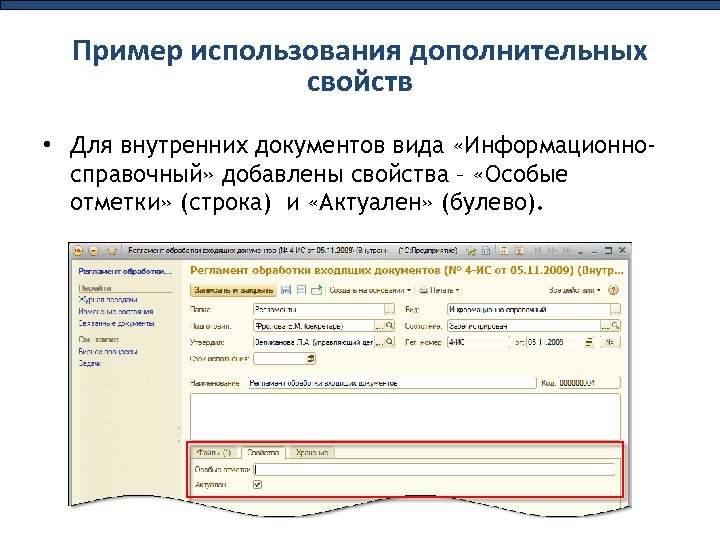The image size is (720, 540).
Task: Click the round back-navigation button in title bar
Action: [94, 251]
